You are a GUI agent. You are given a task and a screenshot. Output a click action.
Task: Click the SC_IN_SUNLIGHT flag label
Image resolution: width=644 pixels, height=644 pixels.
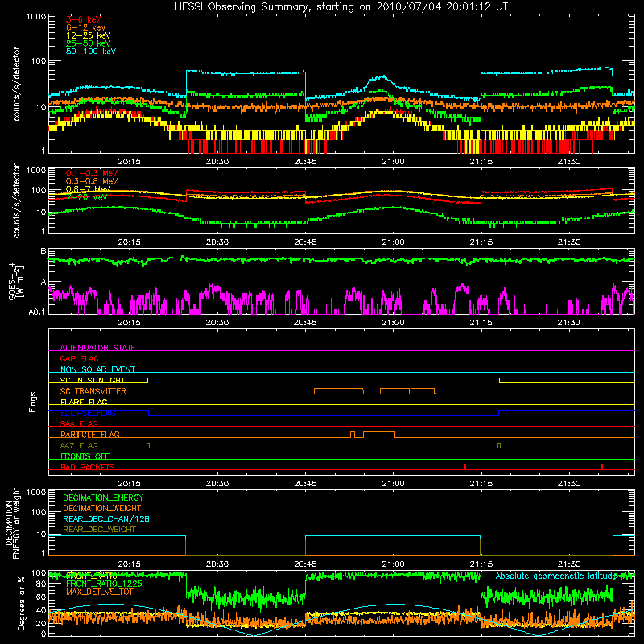click(x=93, y=380)
